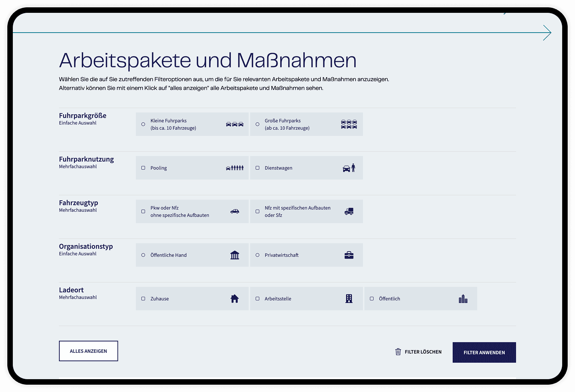Click the three-cars icon for Kleine Fuhrparks
575x392 pixels.
235,124
